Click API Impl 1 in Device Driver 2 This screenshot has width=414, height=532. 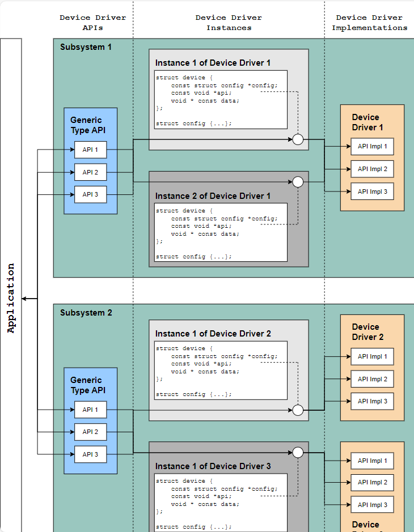click(x=372, y=356)
